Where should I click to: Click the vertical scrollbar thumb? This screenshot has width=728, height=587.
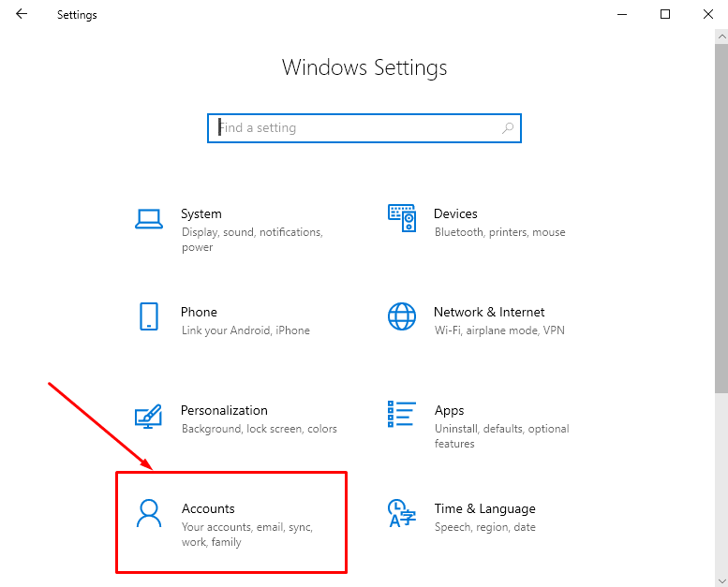721,218
